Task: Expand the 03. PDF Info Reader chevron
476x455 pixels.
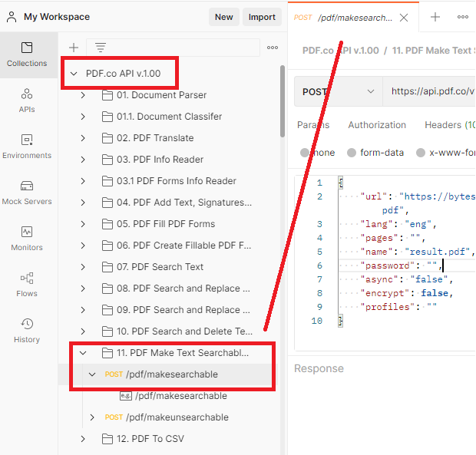Action: click(x=83, y=160)
